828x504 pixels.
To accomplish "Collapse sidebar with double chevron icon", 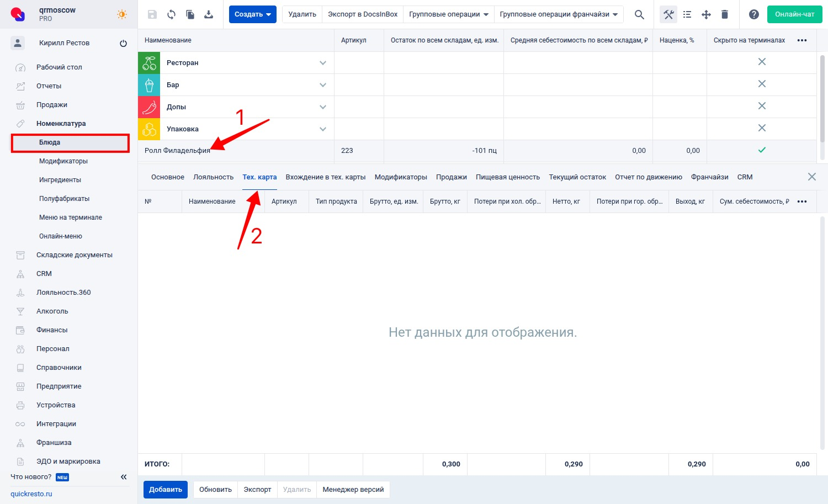I will tap(124, 477).
